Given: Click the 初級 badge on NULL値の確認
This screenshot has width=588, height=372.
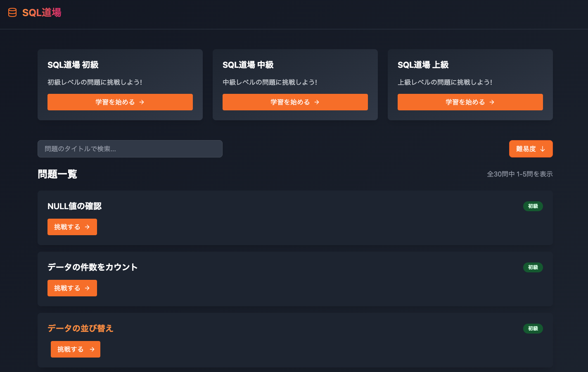Looking at the screenshot, I should (x=533, y=206).
